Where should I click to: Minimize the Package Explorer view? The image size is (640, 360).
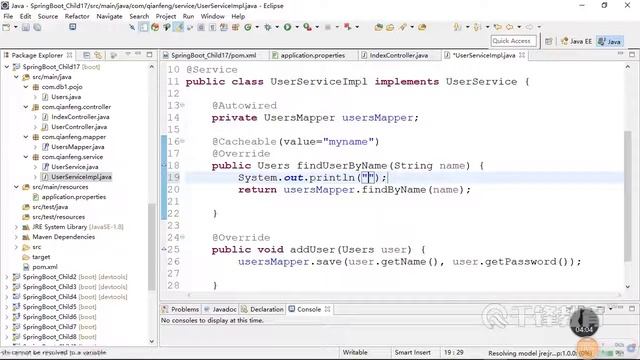point(138,54)
